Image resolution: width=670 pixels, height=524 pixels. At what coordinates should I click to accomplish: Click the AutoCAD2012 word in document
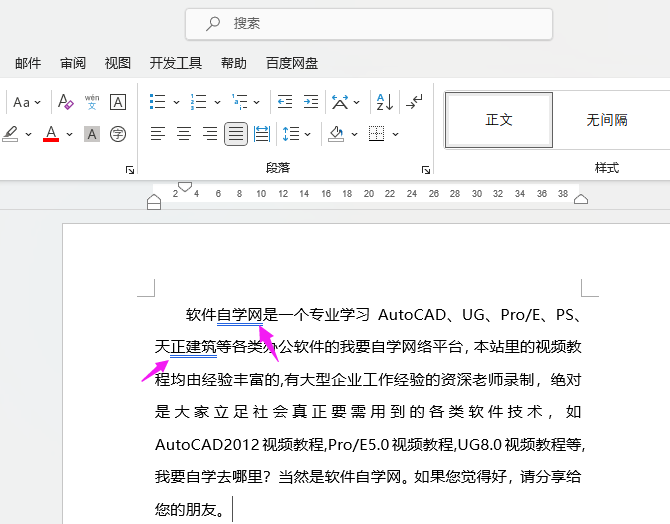click(207, 445)
